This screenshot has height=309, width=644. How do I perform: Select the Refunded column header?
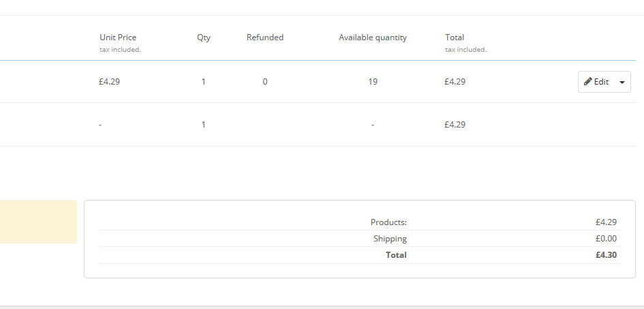pos(265,38)
